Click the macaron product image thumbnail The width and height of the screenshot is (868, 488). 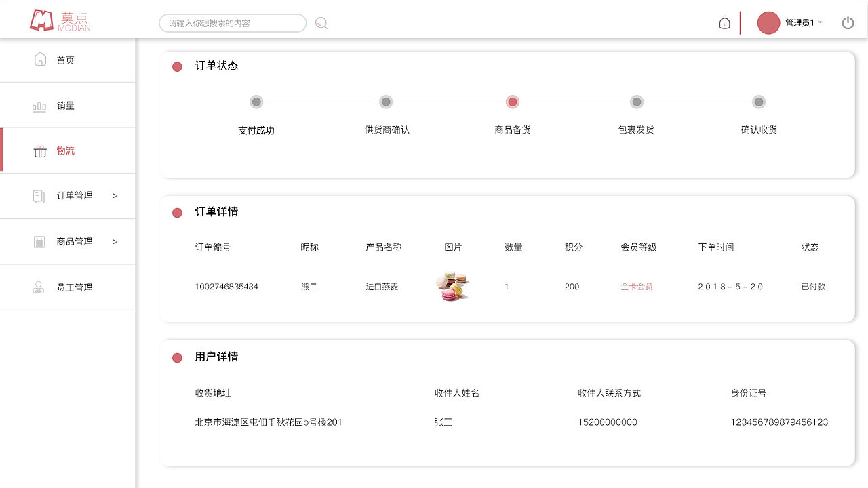(452, 286)
